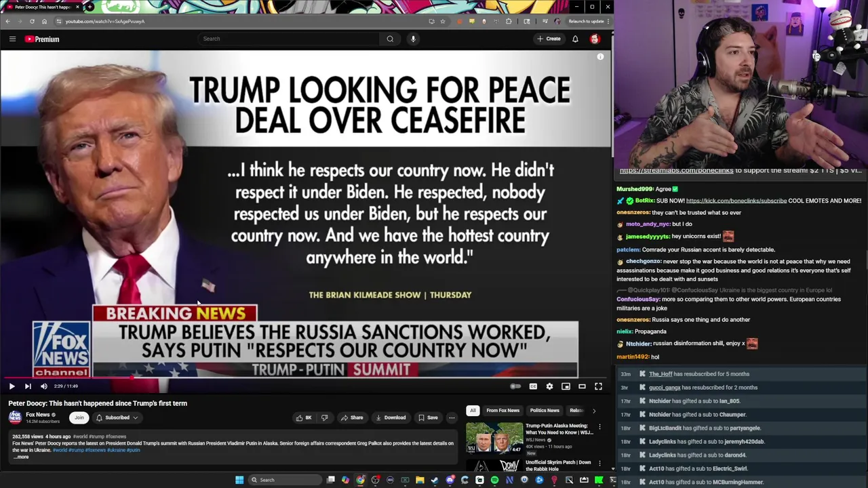868x488 pixels.
Task: Open the Trump-Putin Alaska Meeting thumbnail
Action: 494,438
